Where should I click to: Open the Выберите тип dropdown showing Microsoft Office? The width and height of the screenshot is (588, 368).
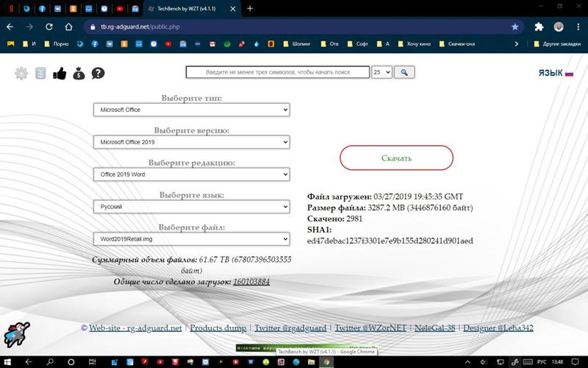(x=192, y=110)
